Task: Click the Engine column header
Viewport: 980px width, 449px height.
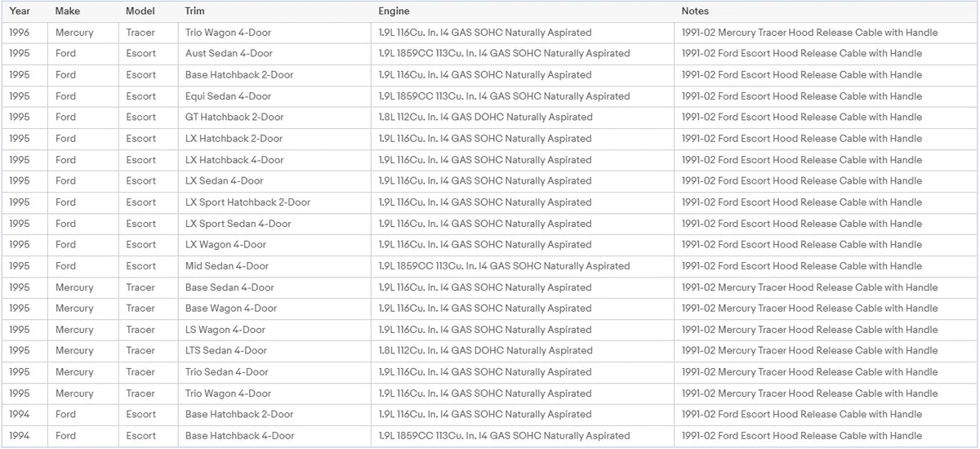Action: [x=522, y=11]
